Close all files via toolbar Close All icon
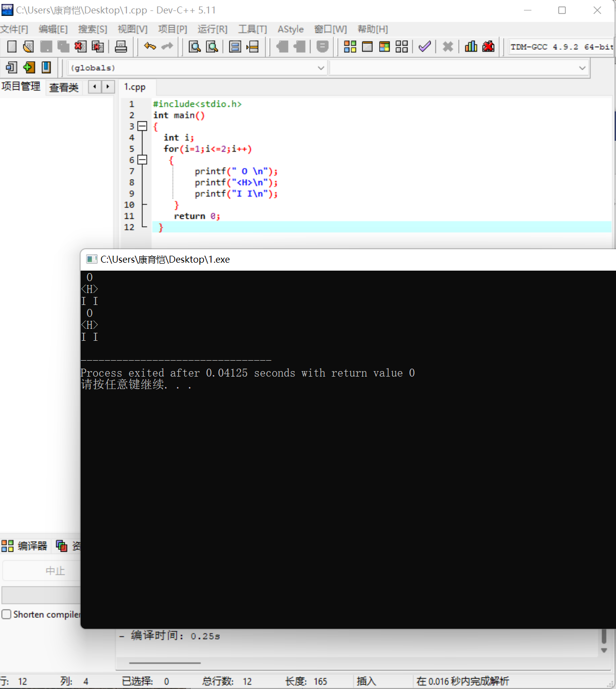This screenshot has height=689, width=616. (x=98, y=47)
